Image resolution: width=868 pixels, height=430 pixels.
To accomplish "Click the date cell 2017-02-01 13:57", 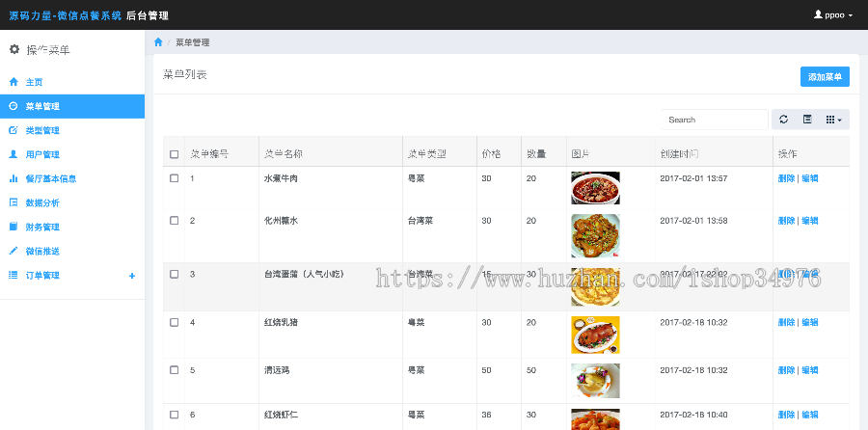I will click(693, 178).
